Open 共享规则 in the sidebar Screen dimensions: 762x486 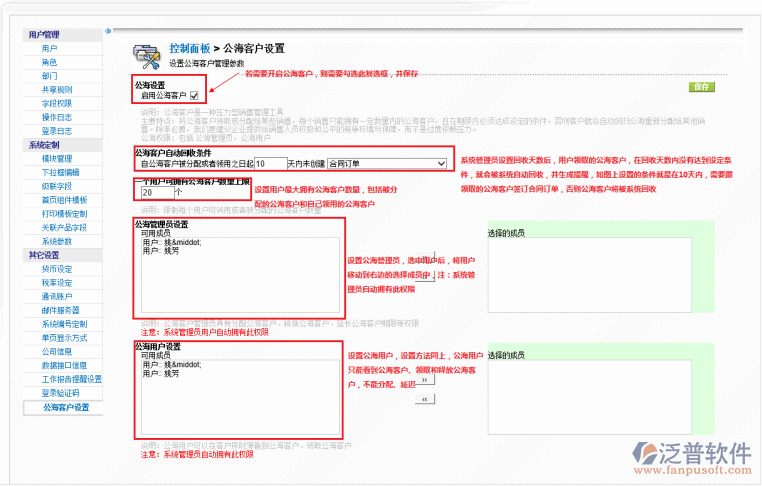(x=57, y=90)
